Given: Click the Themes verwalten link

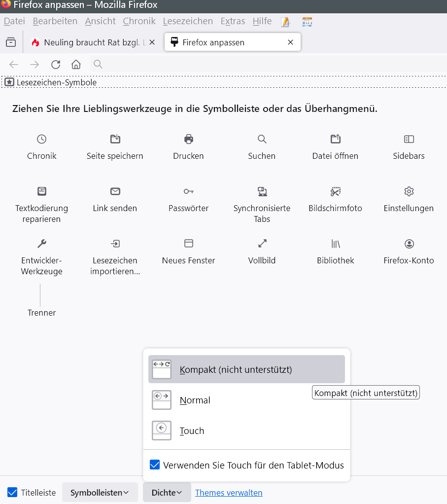Looking at the screenshot, I should click(x=229, y=492).
